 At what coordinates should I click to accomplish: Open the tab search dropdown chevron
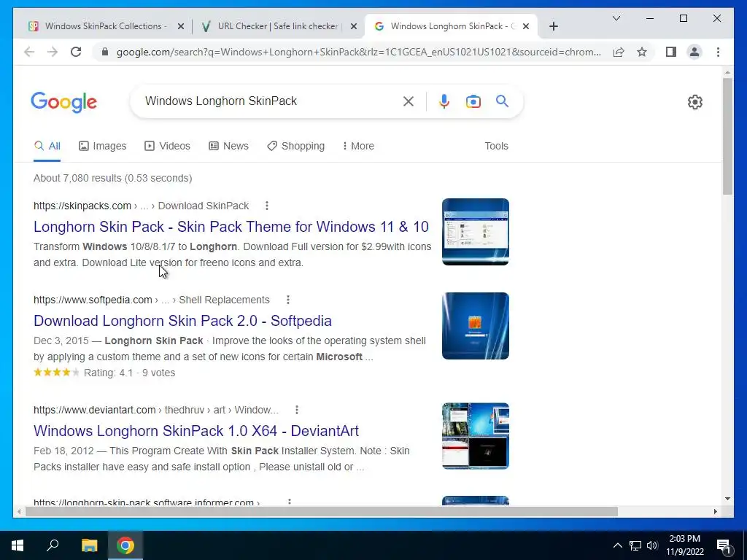coord(616,18)
